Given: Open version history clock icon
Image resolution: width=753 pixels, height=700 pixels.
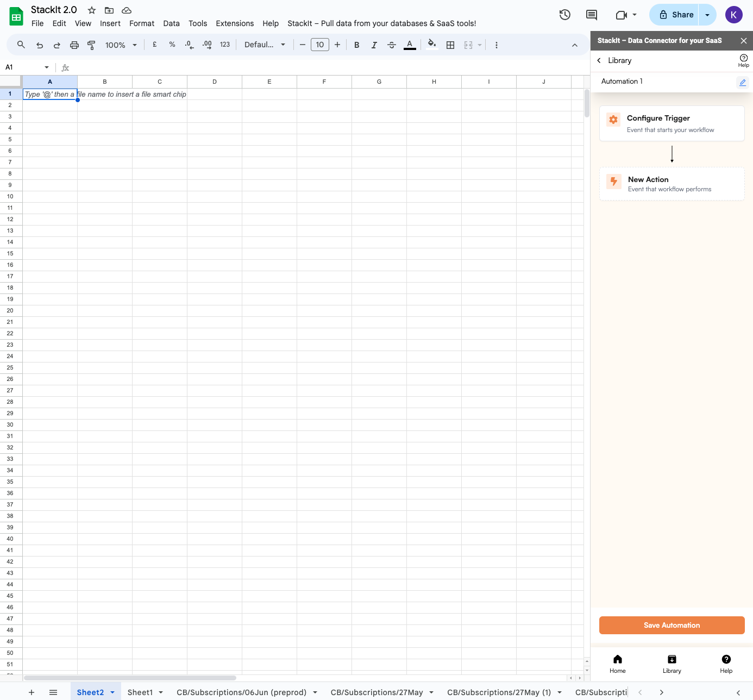Looking at the screenshot, I should [x=565, y=15].
